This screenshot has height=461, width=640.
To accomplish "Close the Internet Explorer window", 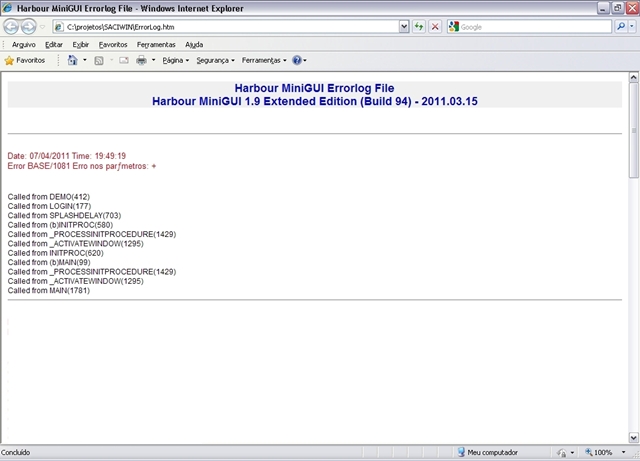I will tap(632, 8).
